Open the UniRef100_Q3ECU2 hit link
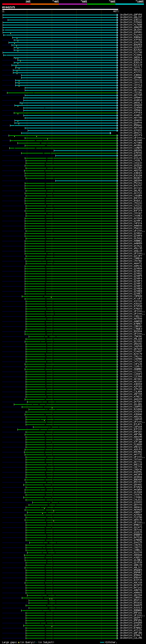This screenshot has height=644, width=146. pyautogui.click(x=131, y=20)
